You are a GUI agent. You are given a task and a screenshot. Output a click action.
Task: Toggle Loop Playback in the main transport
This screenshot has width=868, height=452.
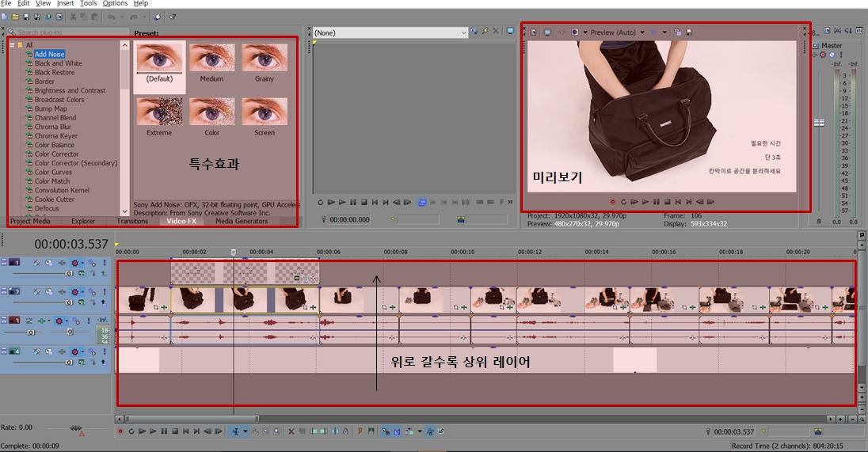pyautogui.click(x=131, y=431)
